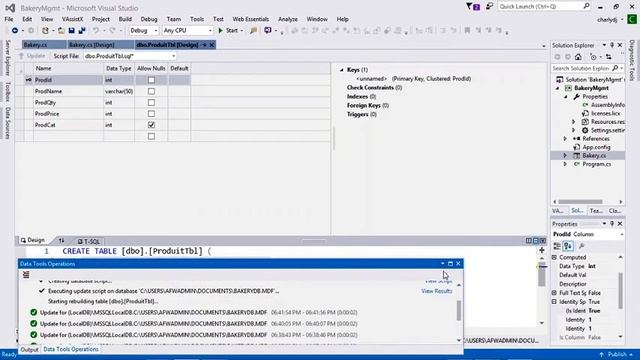Collapse the Properties folder in Solution Explorer
The height and width of the screenshot is (360, 640).
[566, 97]
